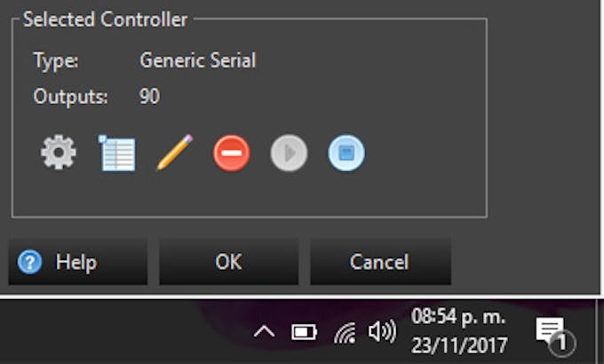Select the "Type:" label text
This screenshot has height=364, width=604.
click(56, 61)
